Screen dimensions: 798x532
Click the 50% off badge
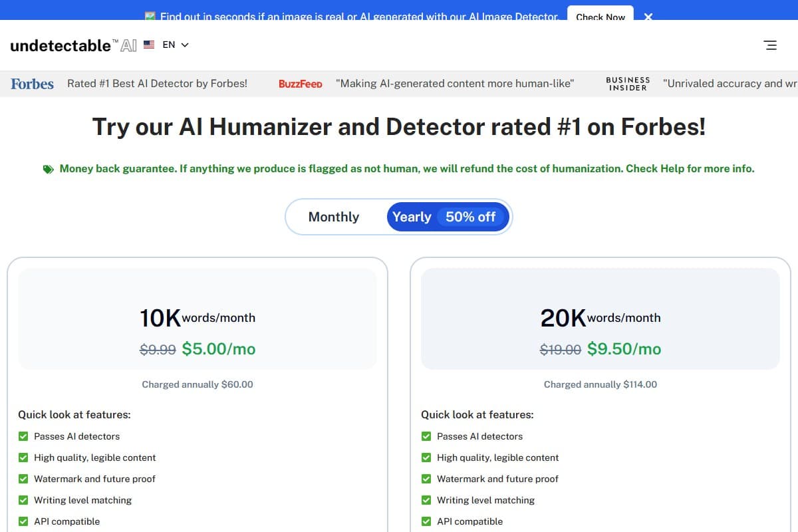coord(471,217)
